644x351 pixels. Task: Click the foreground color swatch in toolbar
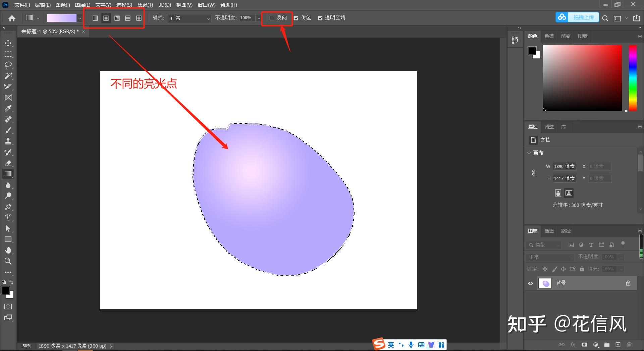(x=6, y=291)
